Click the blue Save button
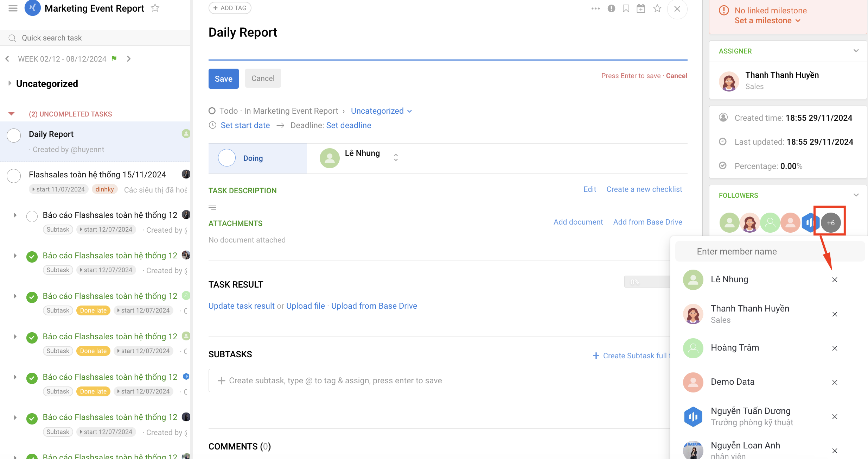This screenshot has height=459, width=868. pyautogui.click(x=223, y=78)
